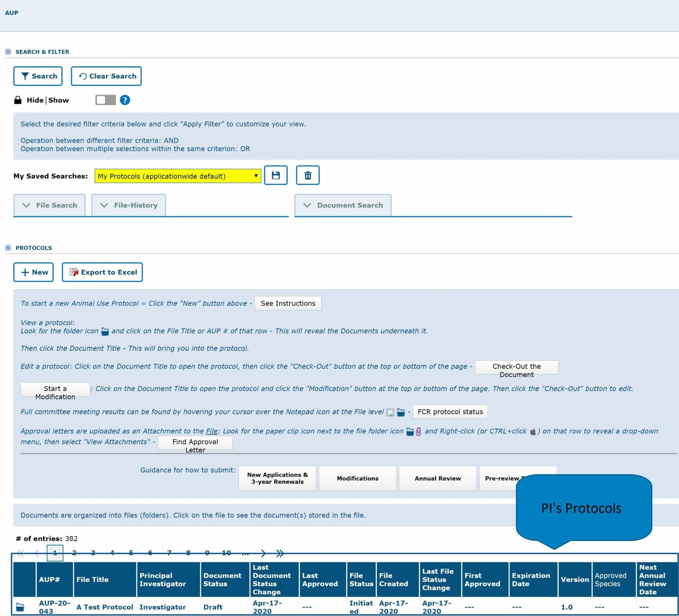
Task: Click the Clear Search button
Action: coord(106,76)
